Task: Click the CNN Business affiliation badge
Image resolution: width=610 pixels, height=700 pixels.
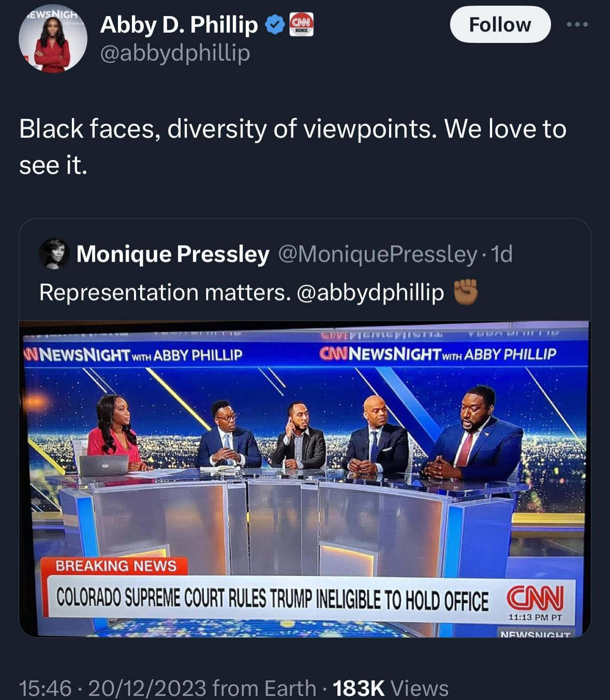Action: click(301, 24)
